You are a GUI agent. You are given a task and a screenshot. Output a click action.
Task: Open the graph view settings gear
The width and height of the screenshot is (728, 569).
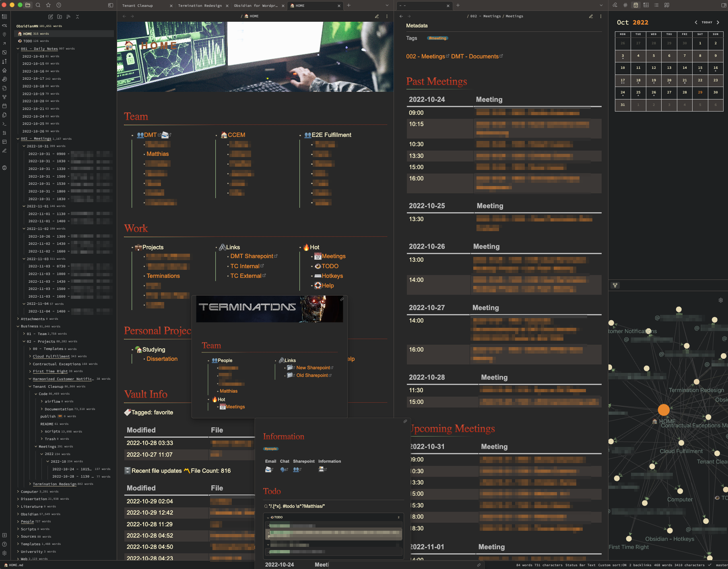[720, 300]
